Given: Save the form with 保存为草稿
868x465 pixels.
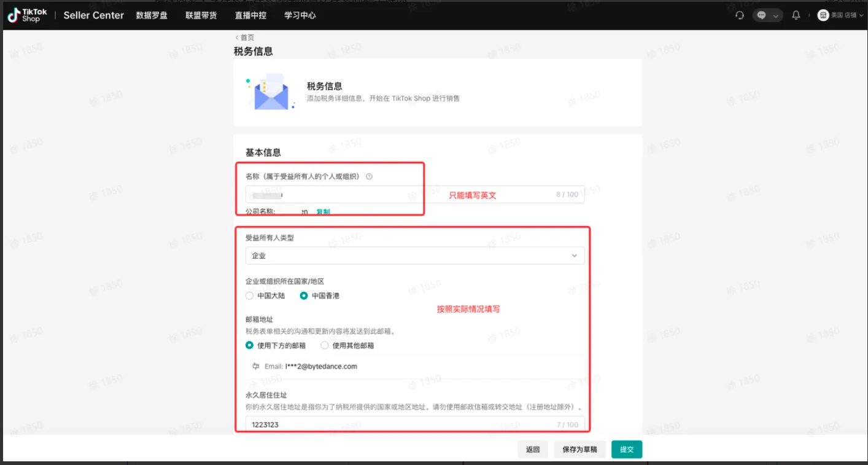Looking at the screenshot, I should pyautogui.click(x=580, y=450).
